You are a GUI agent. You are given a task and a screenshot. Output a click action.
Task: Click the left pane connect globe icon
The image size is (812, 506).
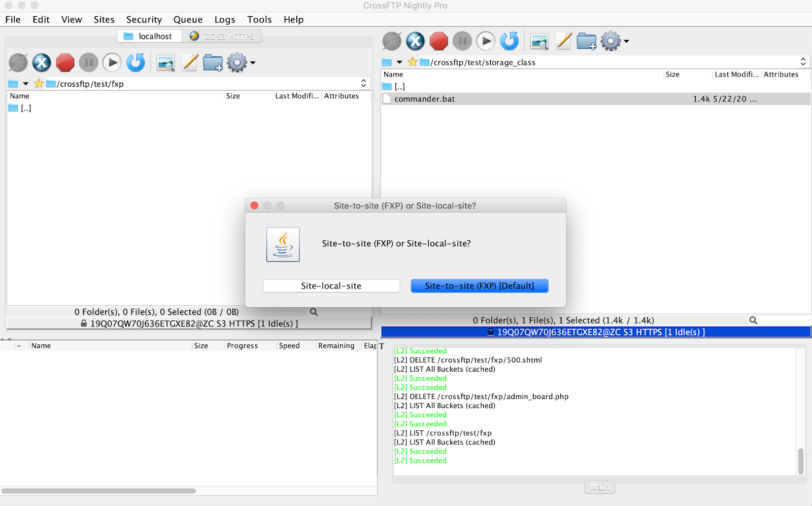click(x=18, y=63)
